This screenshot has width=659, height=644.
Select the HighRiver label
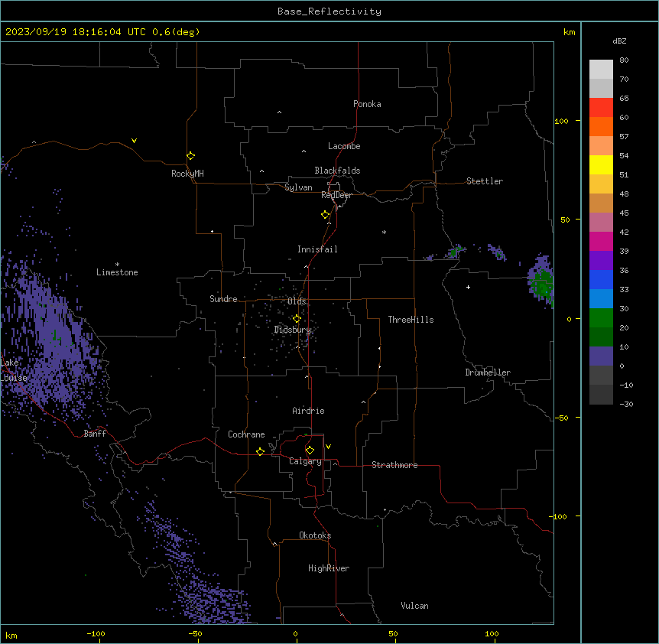coord(329,568)
